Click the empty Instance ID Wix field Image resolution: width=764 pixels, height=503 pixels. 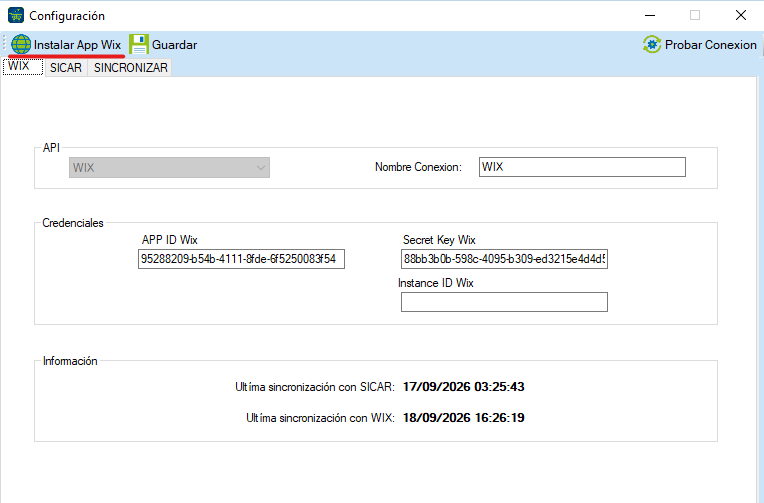pyautogui.click(x=504, y=302)
